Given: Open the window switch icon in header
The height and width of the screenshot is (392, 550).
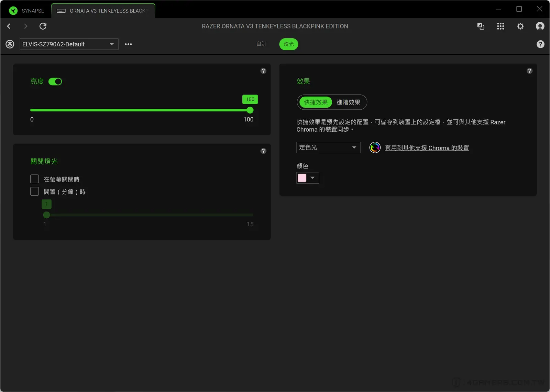Looking at the screenshot, I should (x=481, y=26).
